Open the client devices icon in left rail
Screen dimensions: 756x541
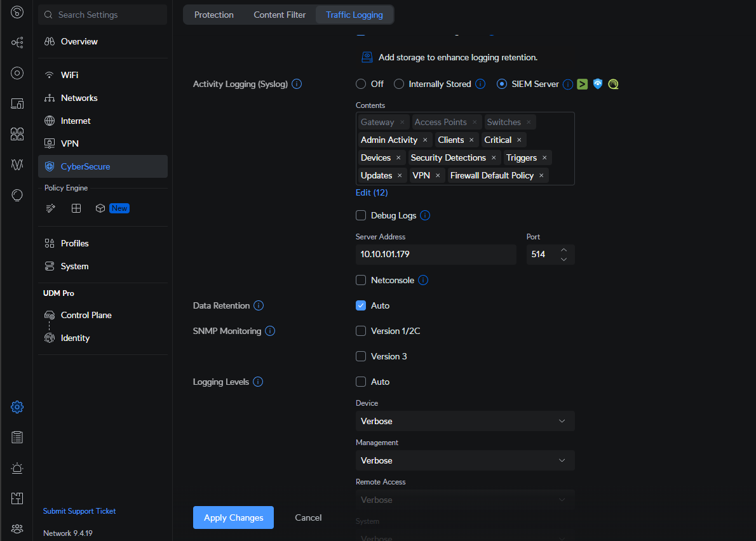click(17, 134)
